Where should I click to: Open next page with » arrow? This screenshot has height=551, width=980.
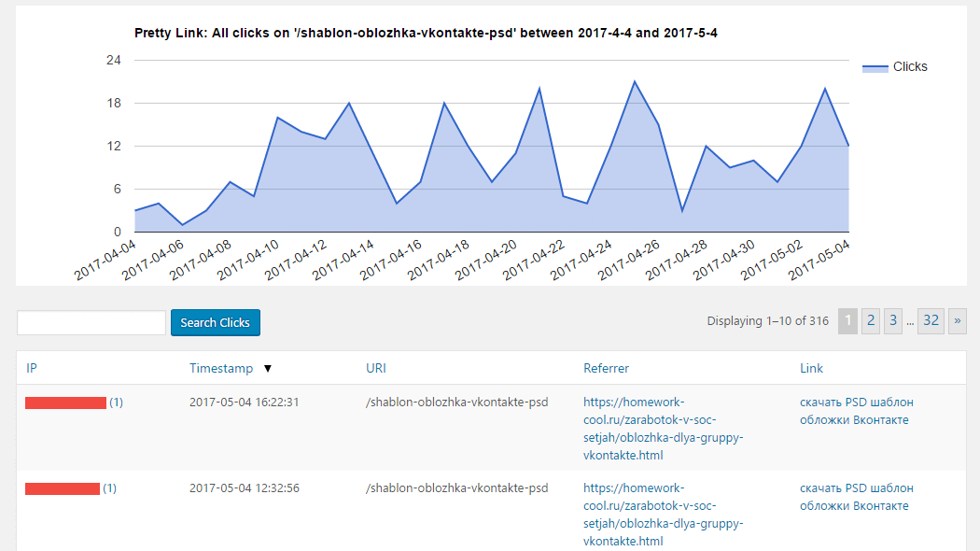click(957, 321)
